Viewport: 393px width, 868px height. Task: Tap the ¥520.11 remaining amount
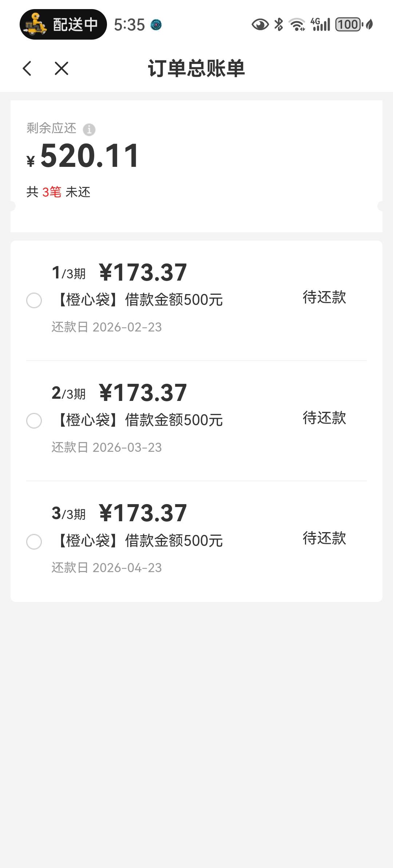tap(89, 156)
